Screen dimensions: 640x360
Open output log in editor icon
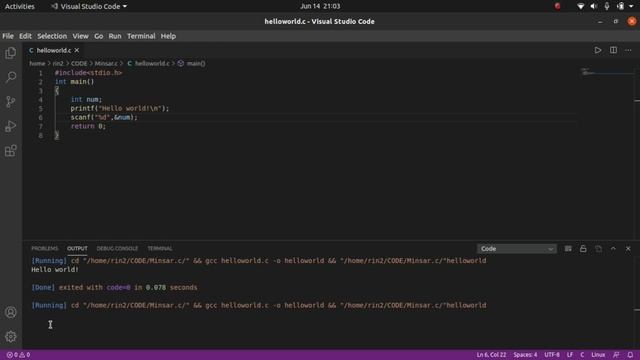(x=598, y=249)
